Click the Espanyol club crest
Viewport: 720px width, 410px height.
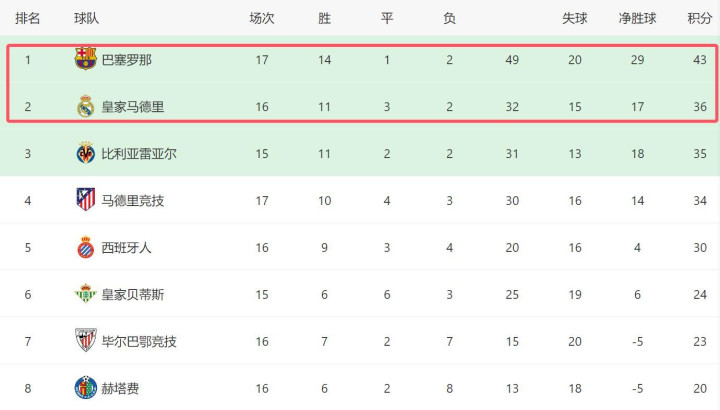[86, 247]
